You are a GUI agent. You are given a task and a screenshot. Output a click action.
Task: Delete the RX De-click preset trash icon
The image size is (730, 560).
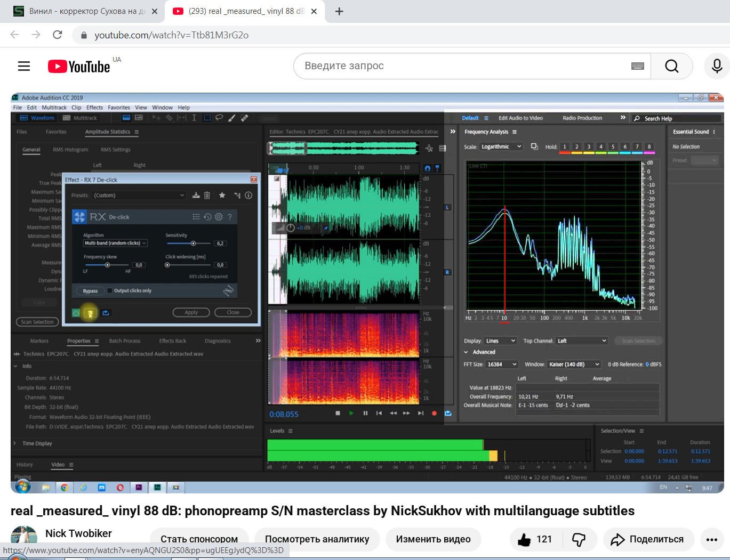coord(207,196)
